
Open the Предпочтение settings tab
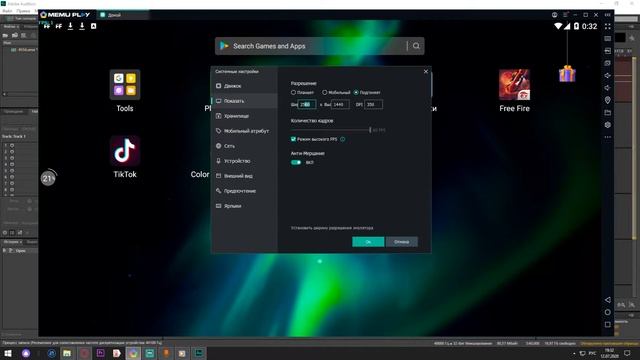[244, 191]
